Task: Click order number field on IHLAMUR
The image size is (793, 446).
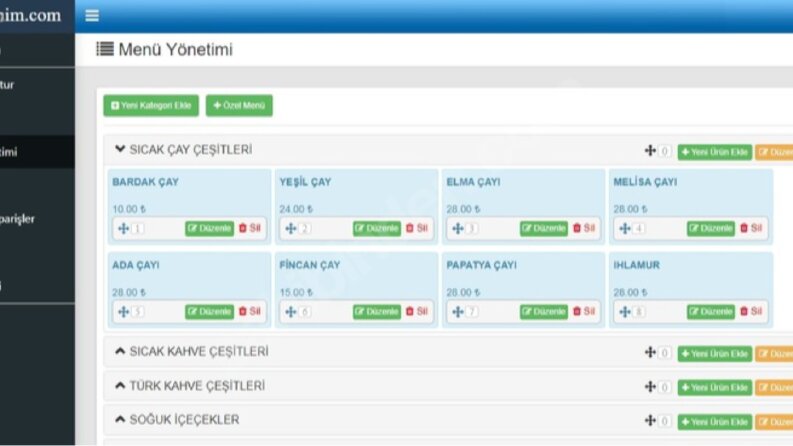Action: pyautogui.click(x=639, y=312)
